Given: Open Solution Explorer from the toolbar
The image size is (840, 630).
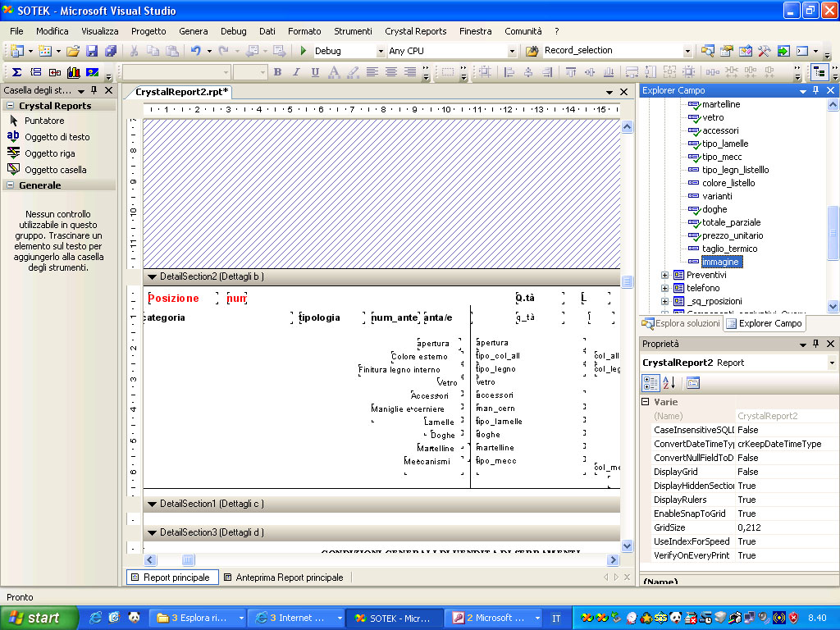Looking at the screenshot, I should pyautogui.click(x=708, y=51).
